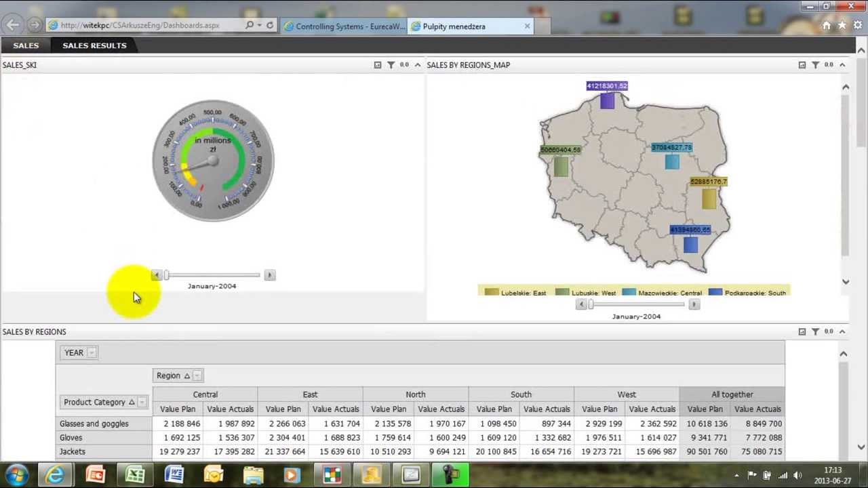
Task: Step gauge time slider left arrow
Action: click(157, 275)
